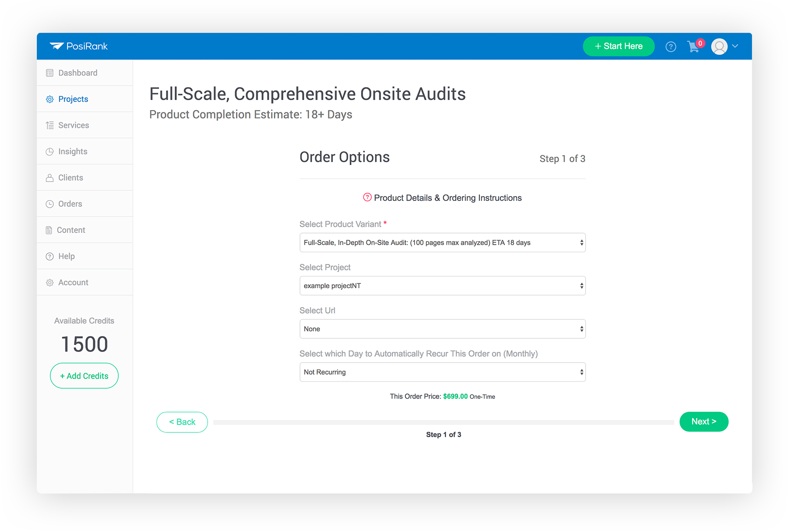Screen dimensions: 788x532
Task: Open the Select Url dropdown
Action: click(443, 329)
